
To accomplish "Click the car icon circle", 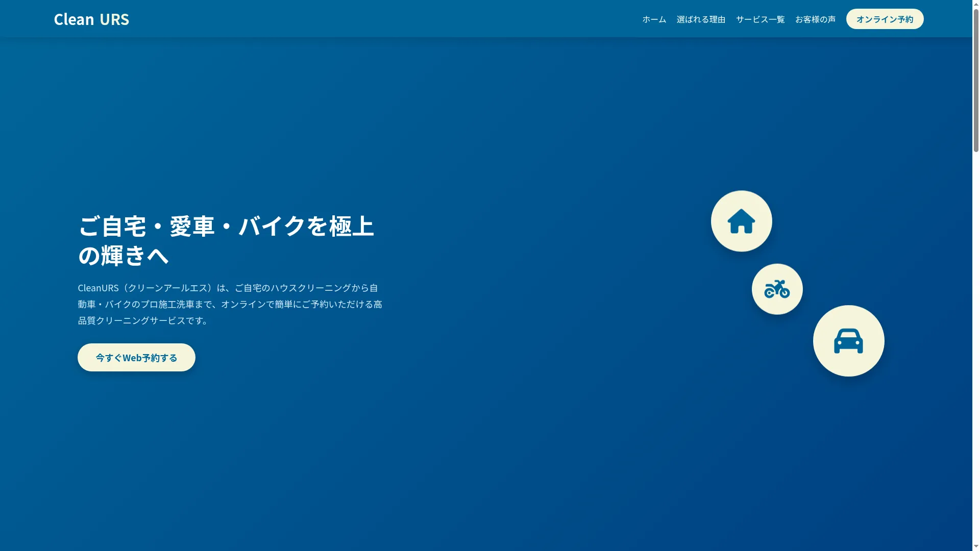I will coord(848,341).
